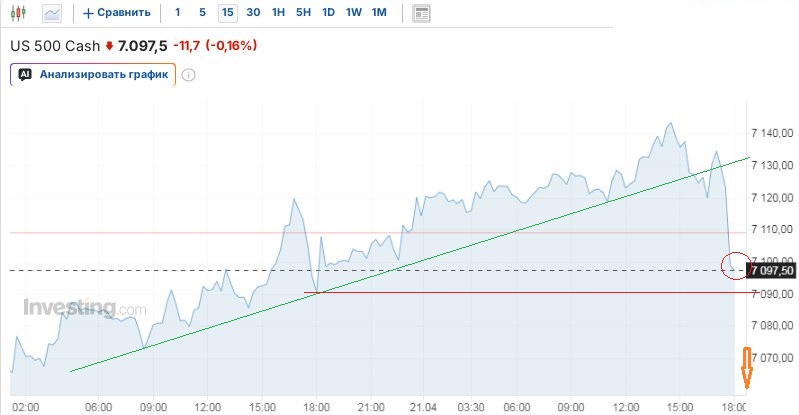Choose the 1D timeframe

pos(328,13)
